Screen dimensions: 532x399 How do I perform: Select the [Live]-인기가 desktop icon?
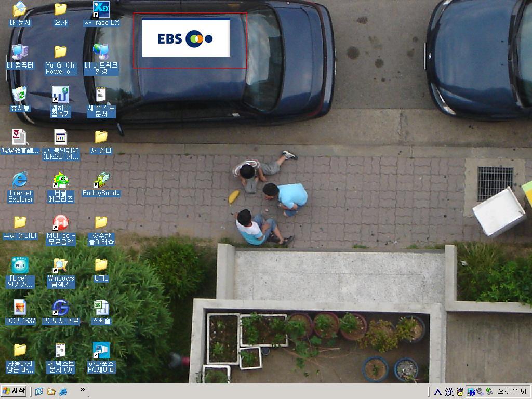20,272
